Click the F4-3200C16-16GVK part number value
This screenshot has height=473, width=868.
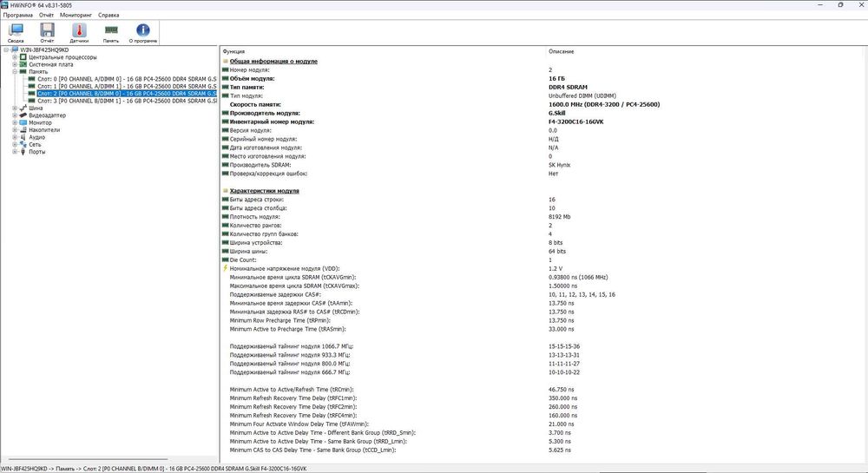point(575,122)
